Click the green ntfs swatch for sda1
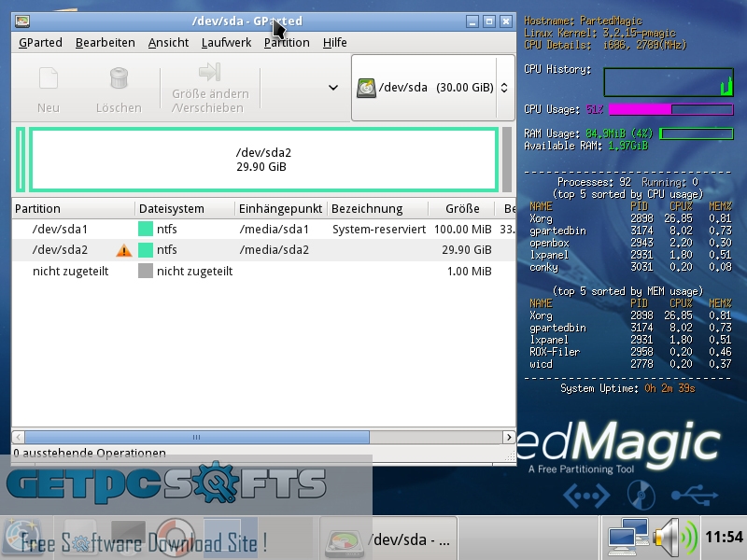Image resolution: width=747 pixels, height=560 pixels. click(x=146, y=229)
